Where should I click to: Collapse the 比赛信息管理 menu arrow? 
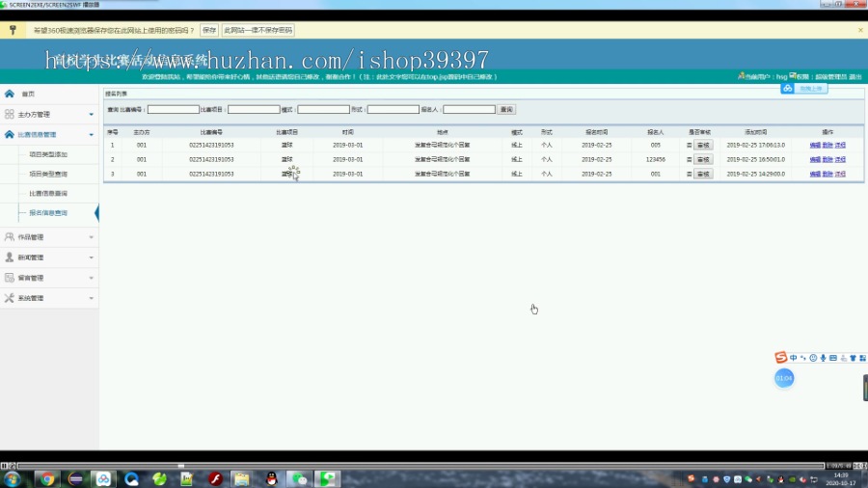[x=92, y=134]
